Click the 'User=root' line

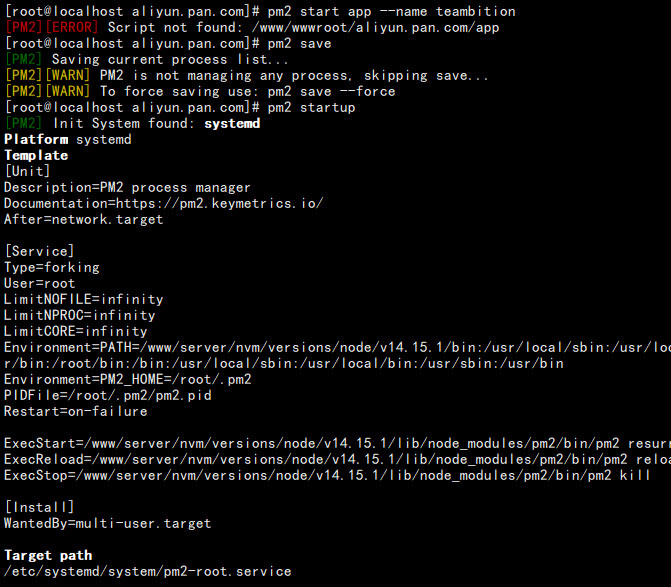[40, 283]
